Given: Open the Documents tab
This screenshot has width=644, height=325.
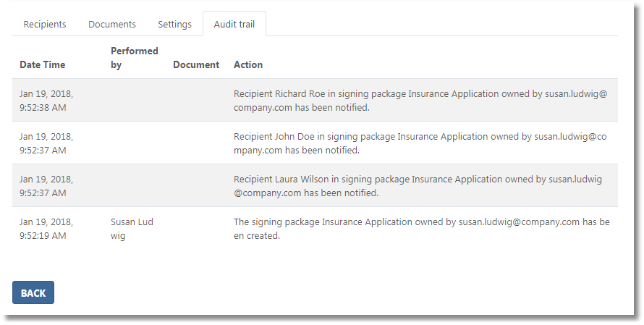Looking at the screenshot, I should point(112,24).
